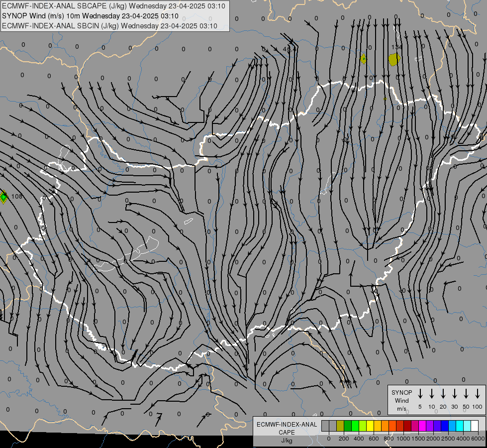Click the 6000 tick label on CAPE scale
Viewport: 487px width, 448px height.
(478, 439)
